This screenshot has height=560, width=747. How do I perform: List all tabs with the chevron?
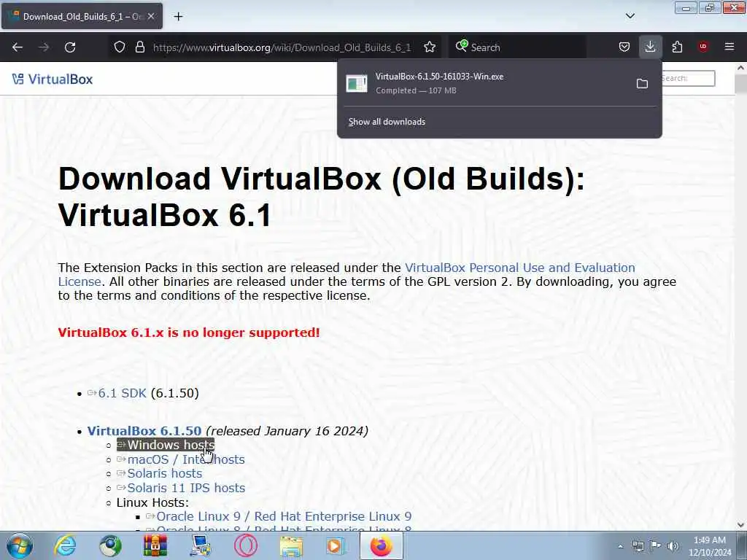coord(630,16)
